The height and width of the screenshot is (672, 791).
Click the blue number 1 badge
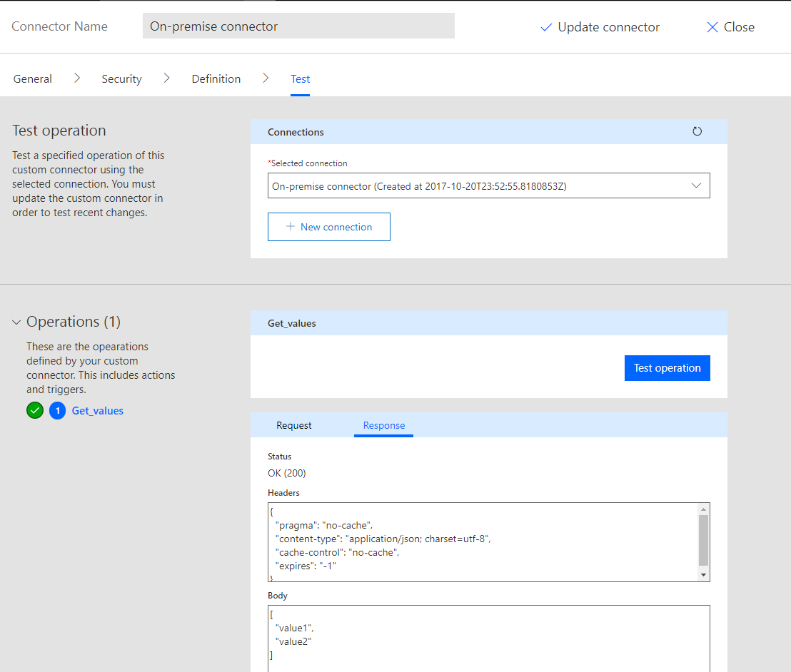point(57,411)
